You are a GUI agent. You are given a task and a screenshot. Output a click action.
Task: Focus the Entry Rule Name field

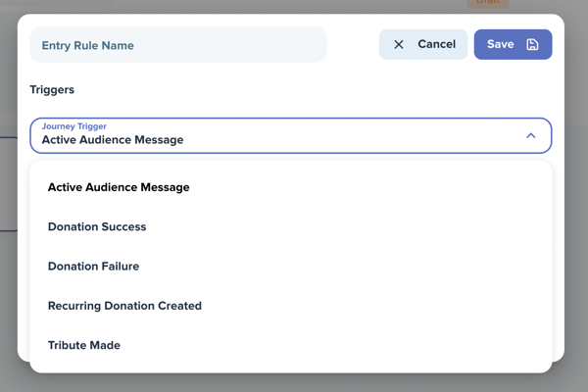coord(178,45)
